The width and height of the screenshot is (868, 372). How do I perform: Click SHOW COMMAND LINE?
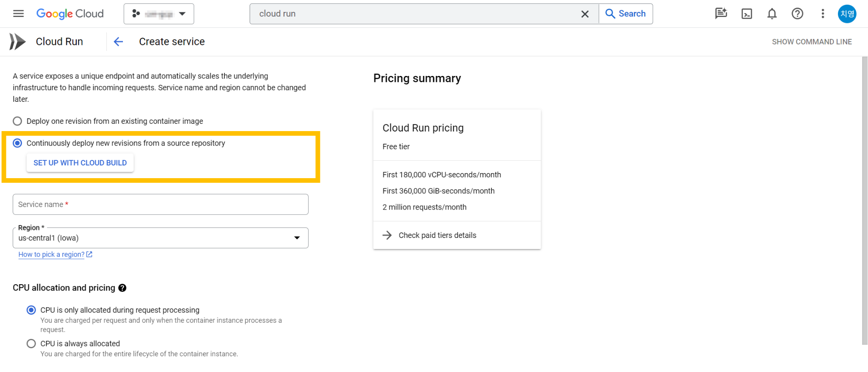pyautogui.click(x=812, y=42)
